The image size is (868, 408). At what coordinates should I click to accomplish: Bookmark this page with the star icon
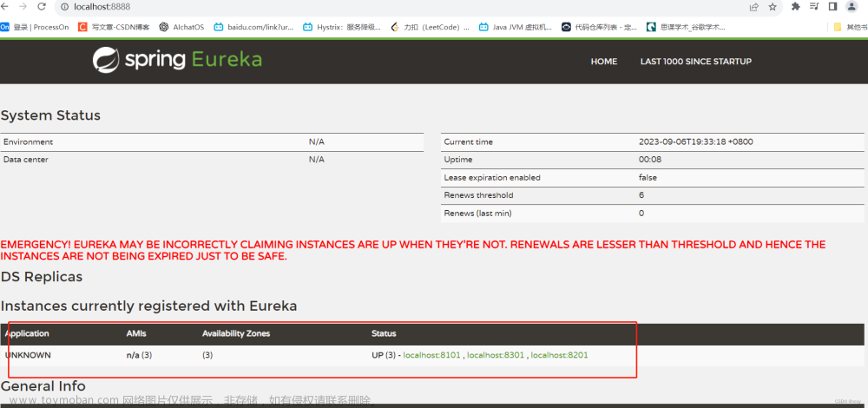pos(773,7)
